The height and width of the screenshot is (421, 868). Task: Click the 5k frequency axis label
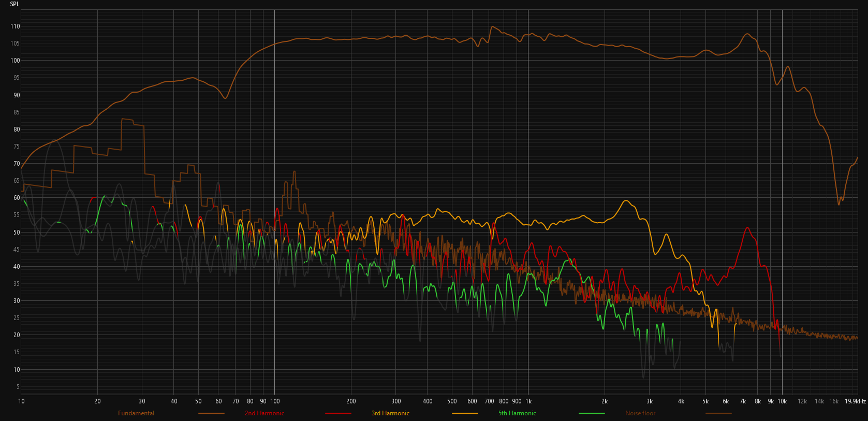pos(705,401)
